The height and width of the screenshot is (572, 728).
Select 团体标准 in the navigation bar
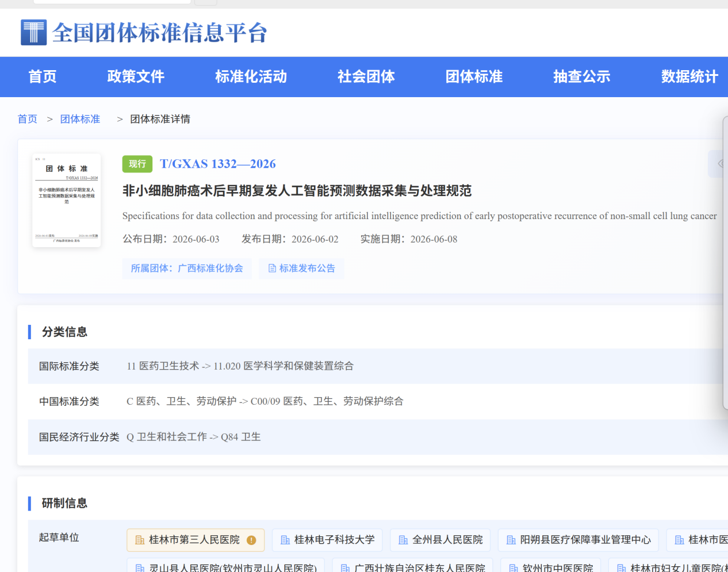474,76
